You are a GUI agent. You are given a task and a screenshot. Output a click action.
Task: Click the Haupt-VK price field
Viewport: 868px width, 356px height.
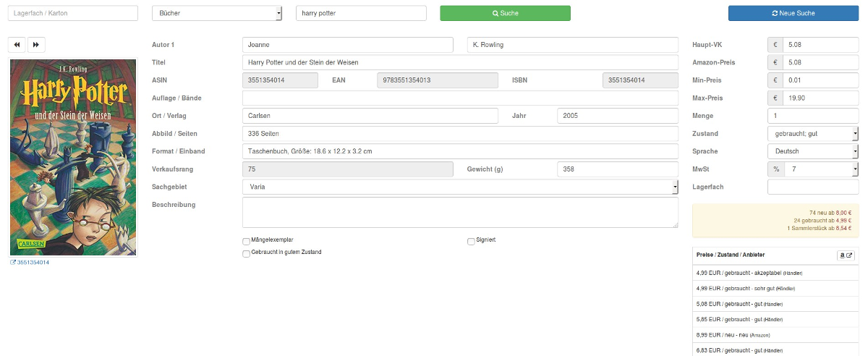tap(821, 45)
